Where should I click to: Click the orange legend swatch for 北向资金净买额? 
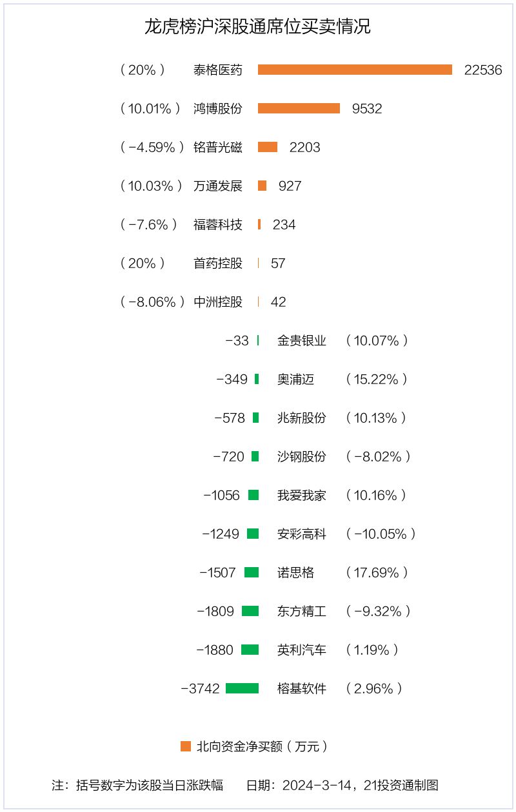pyautogui.click(x=186, y=746)
